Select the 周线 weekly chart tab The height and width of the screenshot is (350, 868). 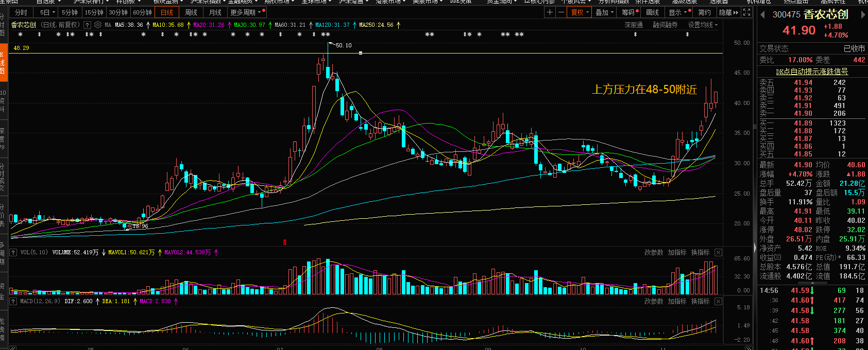coord(191,12)
